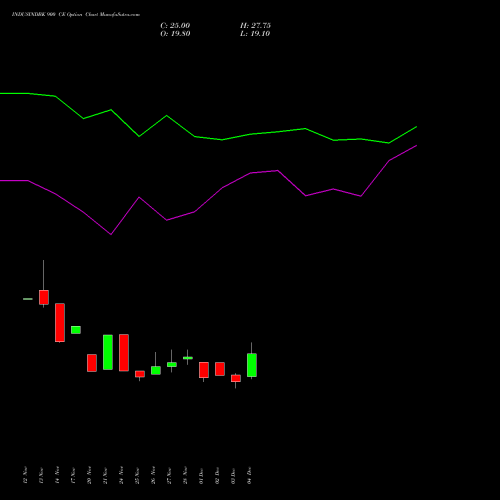500x500 pixels.
Task: Click the long red candle above 14 Nov
Action: 60,323
